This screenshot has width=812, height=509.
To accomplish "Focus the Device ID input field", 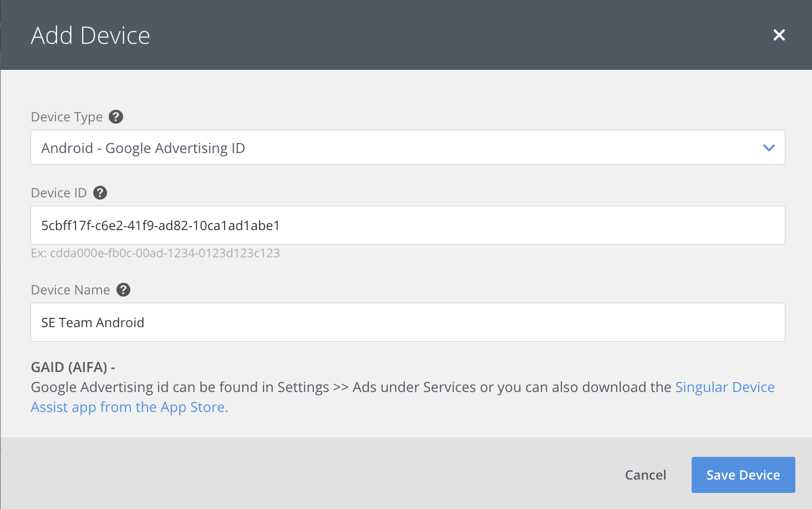I will 408,225.
